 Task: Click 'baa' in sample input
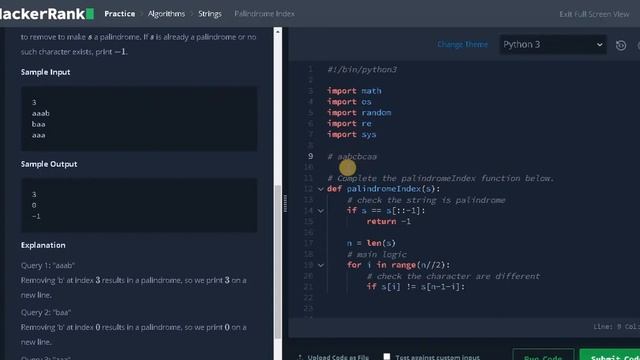click(x=38, y=124)
